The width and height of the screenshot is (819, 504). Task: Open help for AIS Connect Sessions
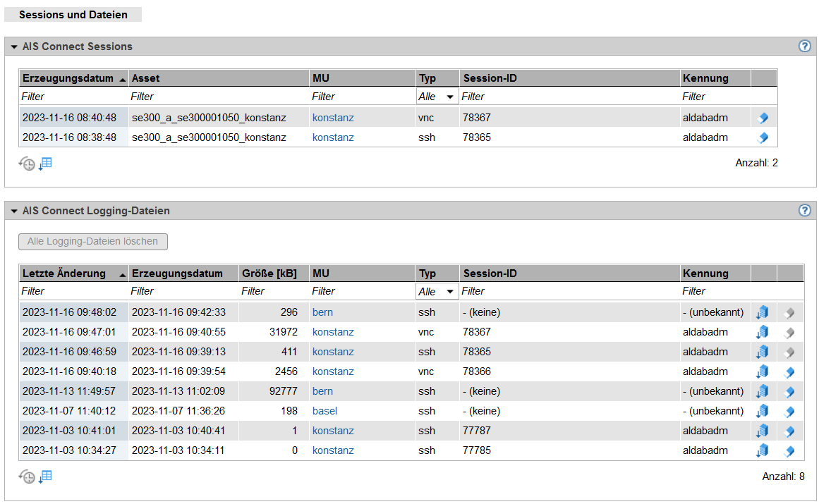point(804,47)
